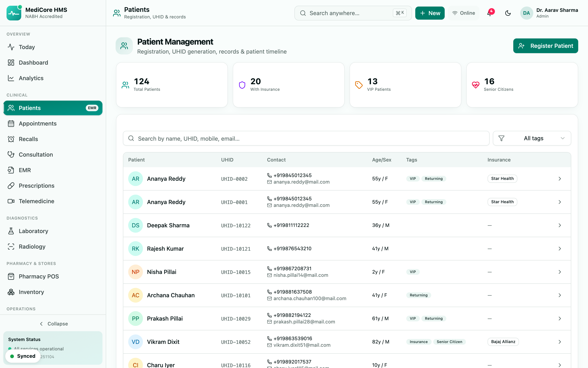Click Star Health badge for UHID-0001

(x=502, y=202)
